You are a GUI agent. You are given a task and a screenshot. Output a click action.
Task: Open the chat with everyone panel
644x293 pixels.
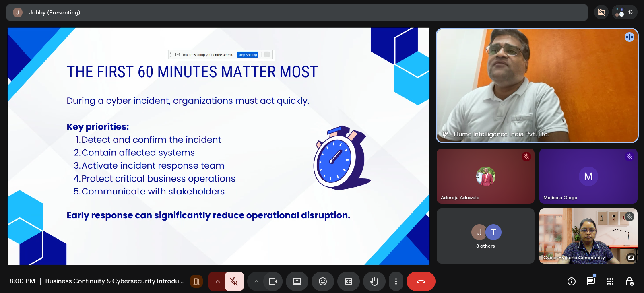tap(590, 281)
